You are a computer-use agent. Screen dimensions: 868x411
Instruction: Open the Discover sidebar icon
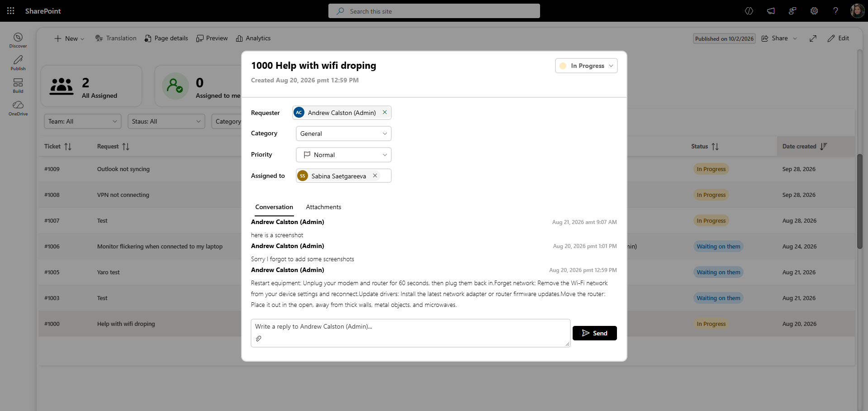pos(18,40)
